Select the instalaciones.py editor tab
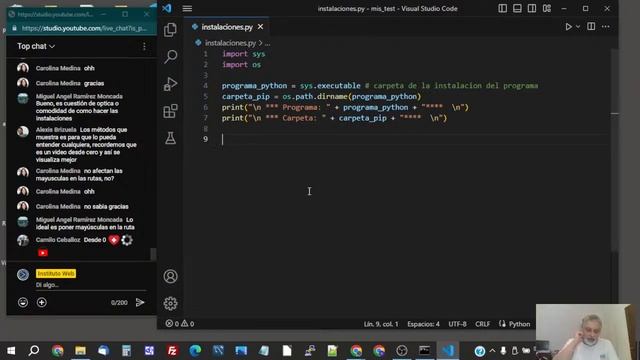 (227, 27)
